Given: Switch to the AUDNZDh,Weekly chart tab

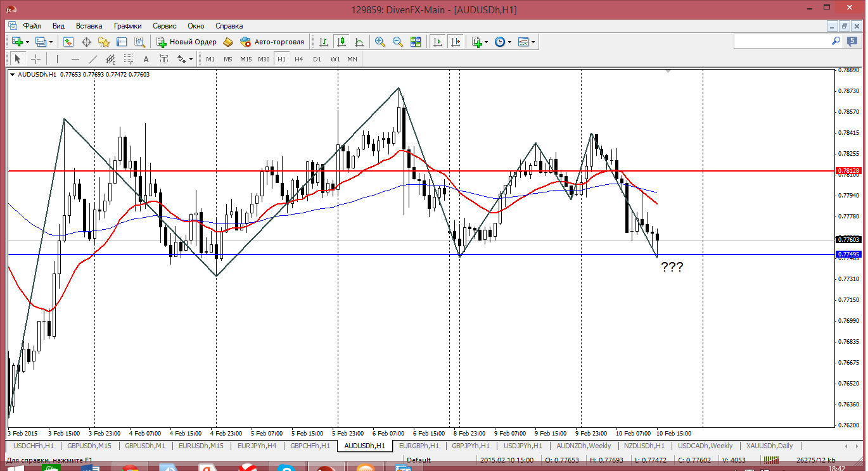Looking at the screenshot, I should (x=584, y=446).
